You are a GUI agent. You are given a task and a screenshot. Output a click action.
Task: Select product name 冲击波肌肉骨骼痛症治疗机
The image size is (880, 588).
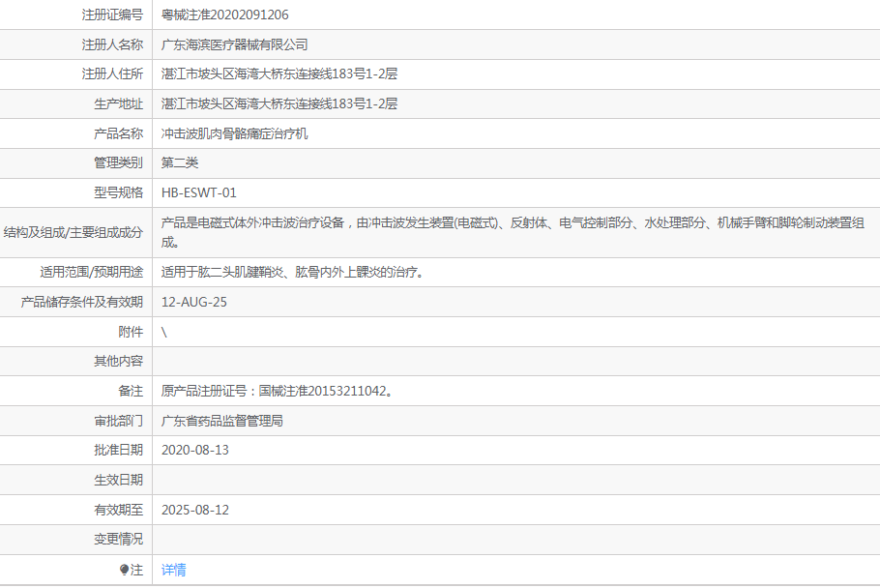click(235, 133)
